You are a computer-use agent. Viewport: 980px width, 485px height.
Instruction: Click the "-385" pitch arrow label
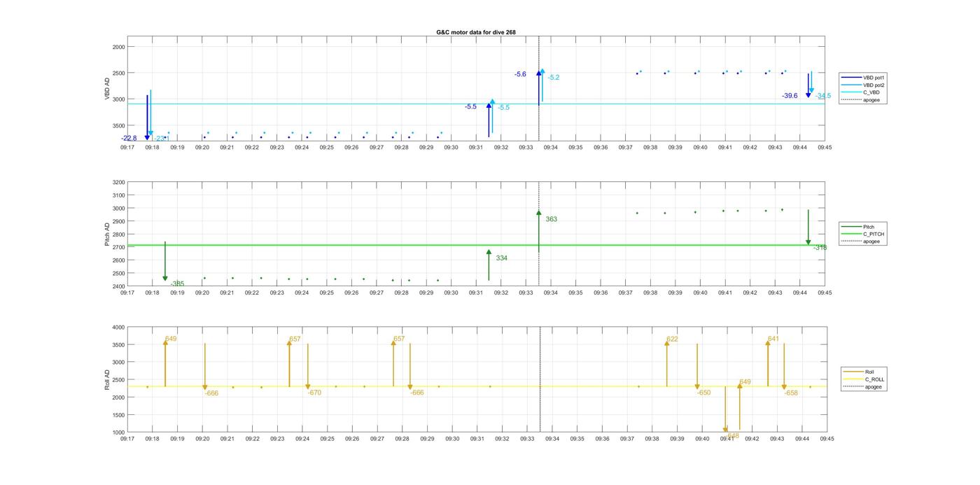[x=177, y=283]
